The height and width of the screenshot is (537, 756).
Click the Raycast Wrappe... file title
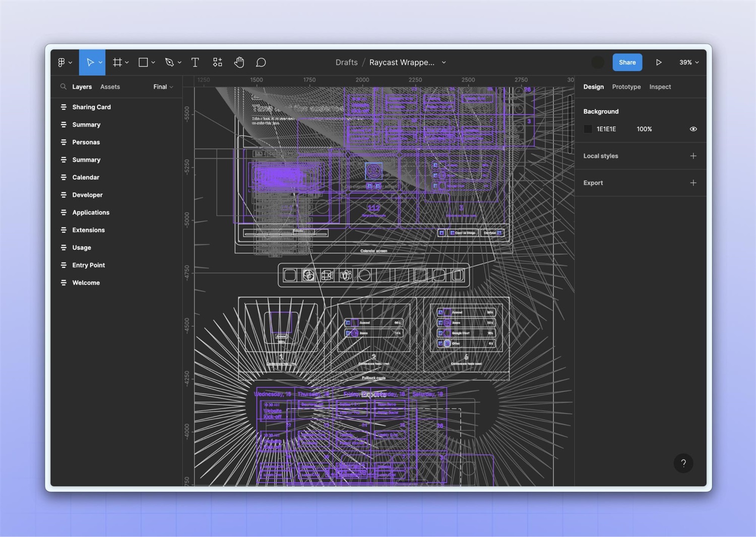(402, 63)
